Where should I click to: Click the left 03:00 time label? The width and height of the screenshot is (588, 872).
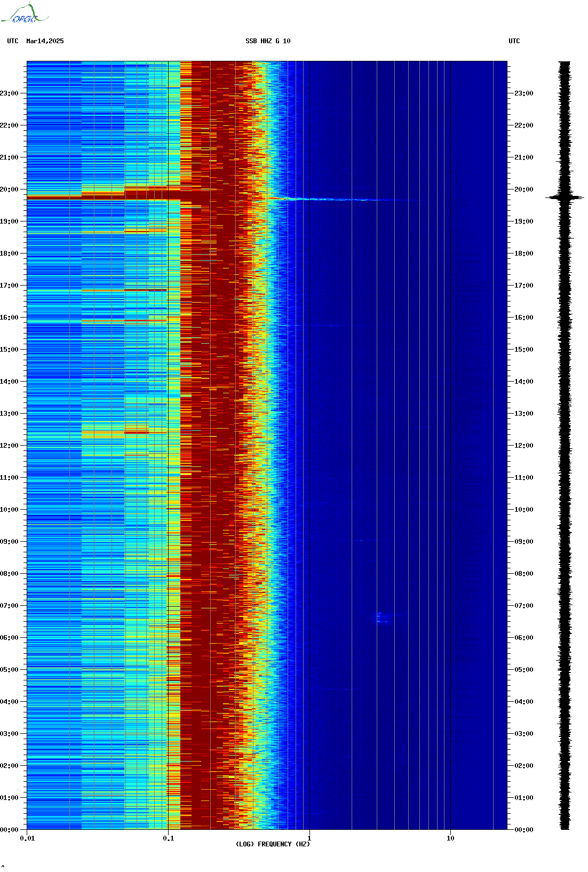(x=9, y=734)
